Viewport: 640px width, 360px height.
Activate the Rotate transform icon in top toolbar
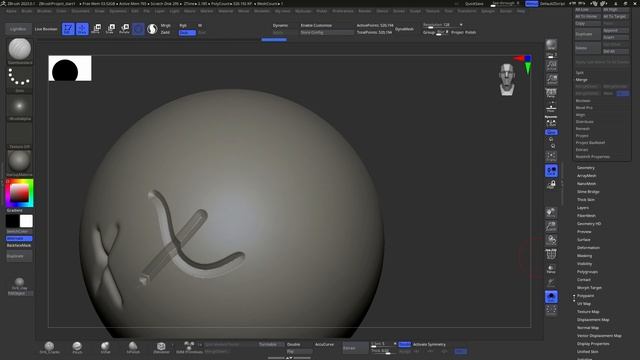click(124, 29)
